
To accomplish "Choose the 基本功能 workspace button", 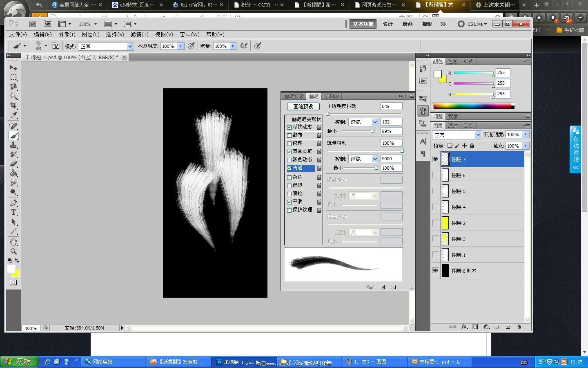I will click(x=363, y=24).
